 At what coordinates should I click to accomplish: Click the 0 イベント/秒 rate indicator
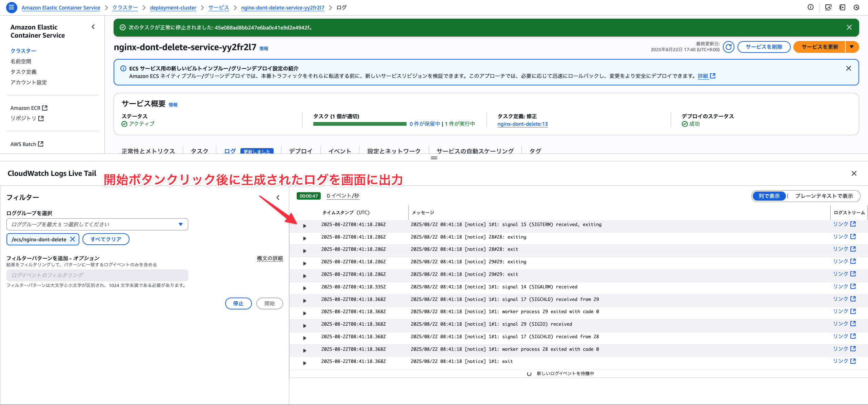click(343, 196)
